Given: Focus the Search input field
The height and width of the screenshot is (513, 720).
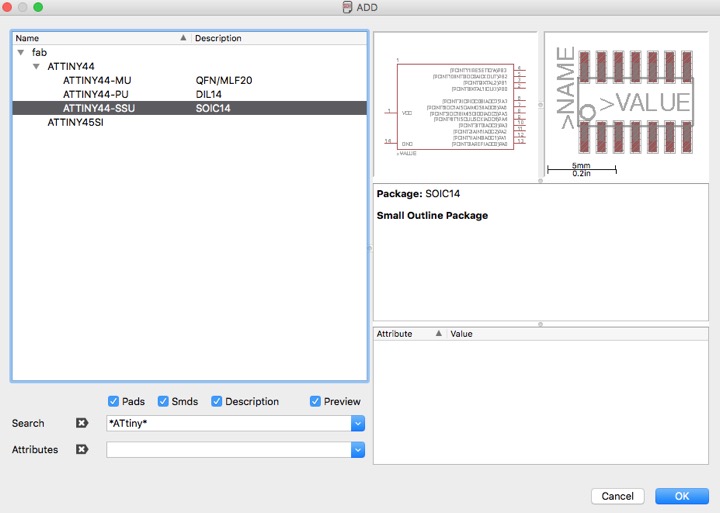Looking at the screenshot, I should 229,423.
